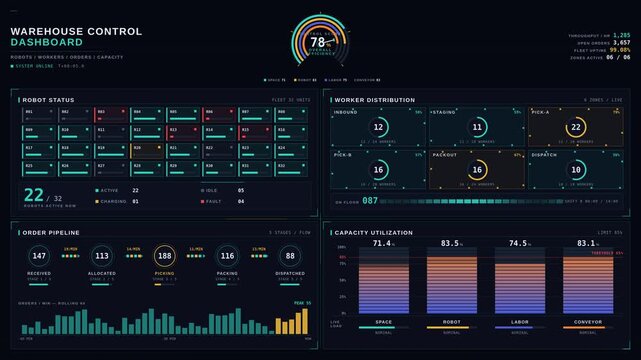Click the Robot Status panel title
The image size is (641, 360).
pyautogui.click(x=48, y=100)
